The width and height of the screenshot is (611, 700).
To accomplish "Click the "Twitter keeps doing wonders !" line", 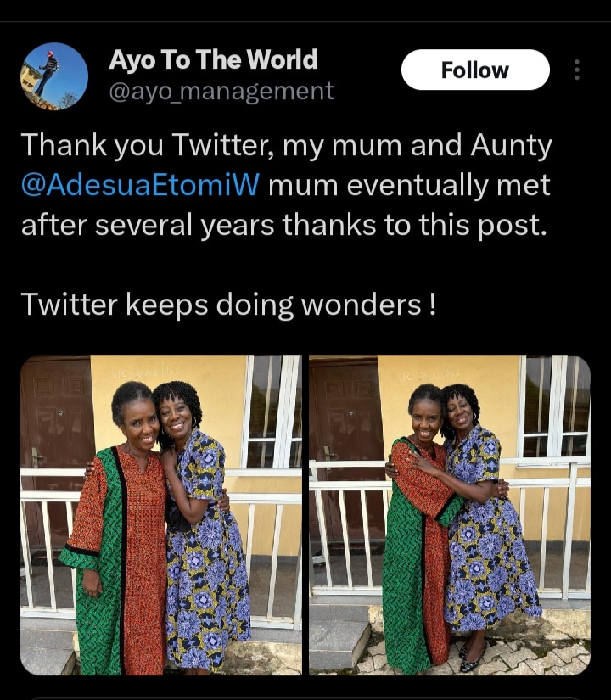I will click(228, 304).
